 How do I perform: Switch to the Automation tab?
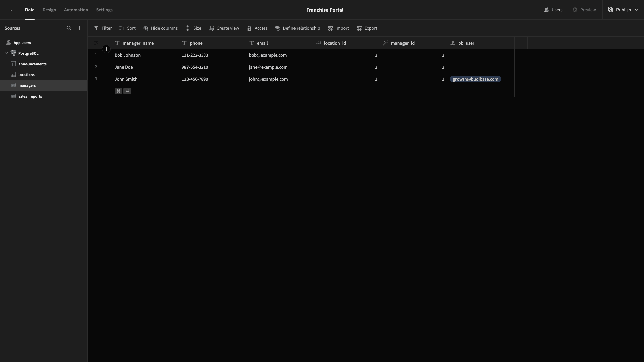76,10
